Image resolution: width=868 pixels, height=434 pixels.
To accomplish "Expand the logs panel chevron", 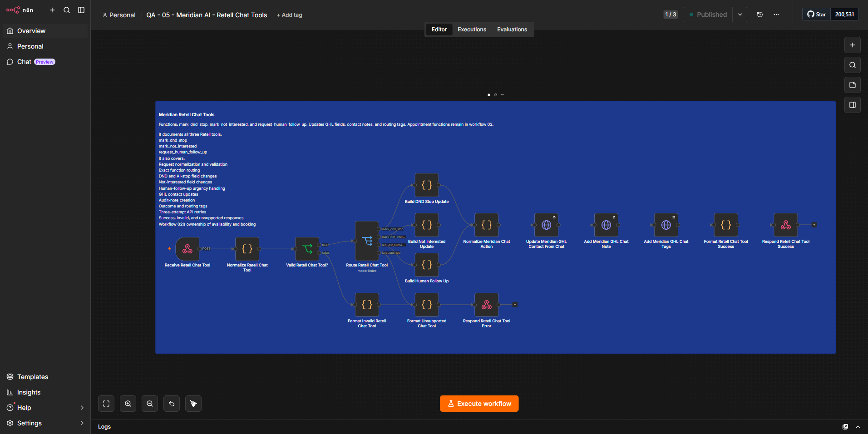I will point(858,427).
